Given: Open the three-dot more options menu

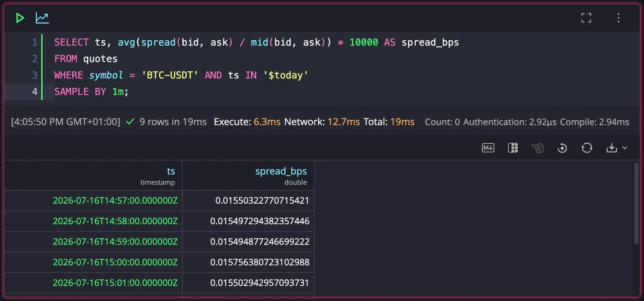Looking at the screenshot, I should click(619, 18).
